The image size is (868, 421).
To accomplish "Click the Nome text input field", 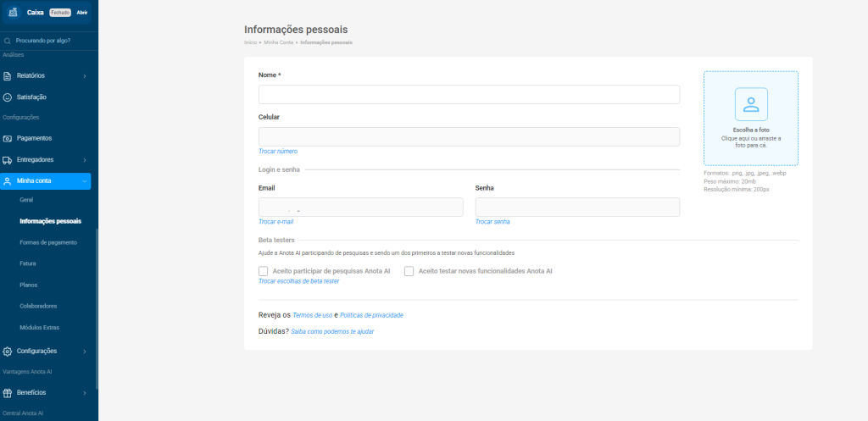I will click(x=469, y=94).
